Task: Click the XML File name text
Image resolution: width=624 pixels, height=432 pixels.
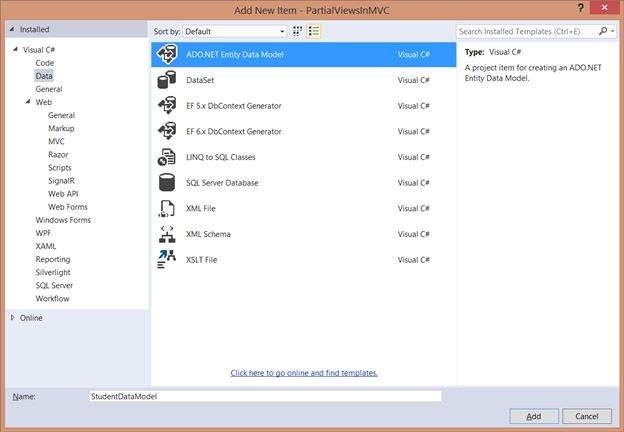Action: 201,208
